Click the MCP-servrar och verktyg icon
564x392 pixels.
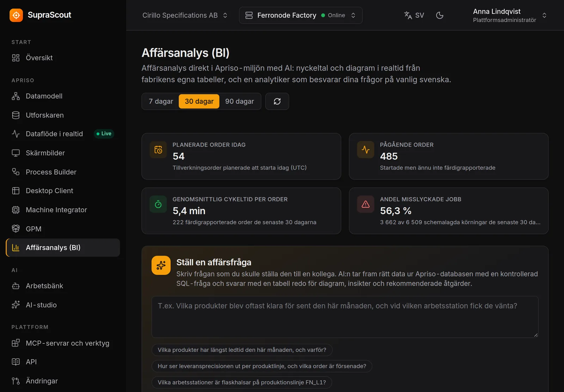[16, 343]
